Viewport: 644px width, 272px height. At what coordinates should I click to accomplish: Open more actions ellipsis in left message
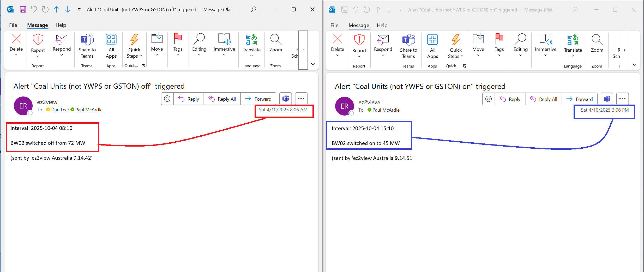point(301,99)
